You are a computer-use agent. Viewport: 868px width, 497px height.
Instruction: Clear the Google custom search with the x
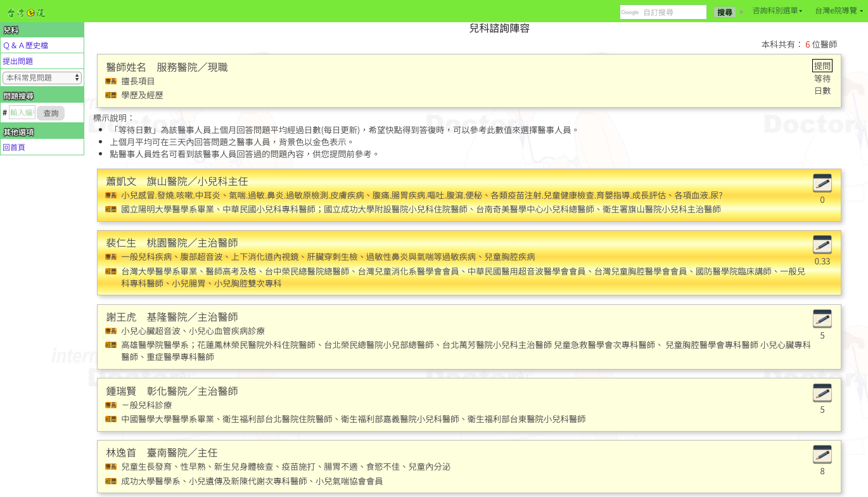[741, 12]
